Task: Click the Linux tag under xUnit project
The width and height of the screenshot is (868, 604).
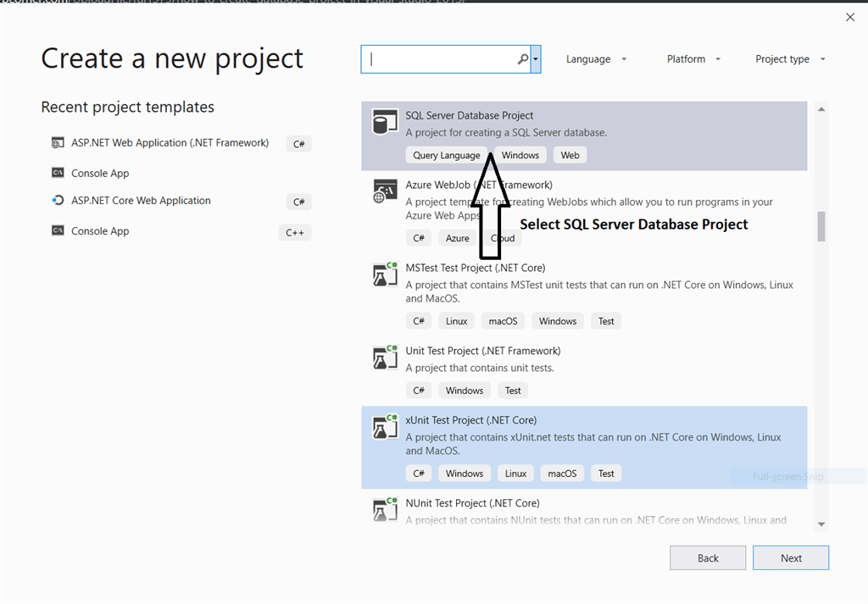Action: [515, 474]
